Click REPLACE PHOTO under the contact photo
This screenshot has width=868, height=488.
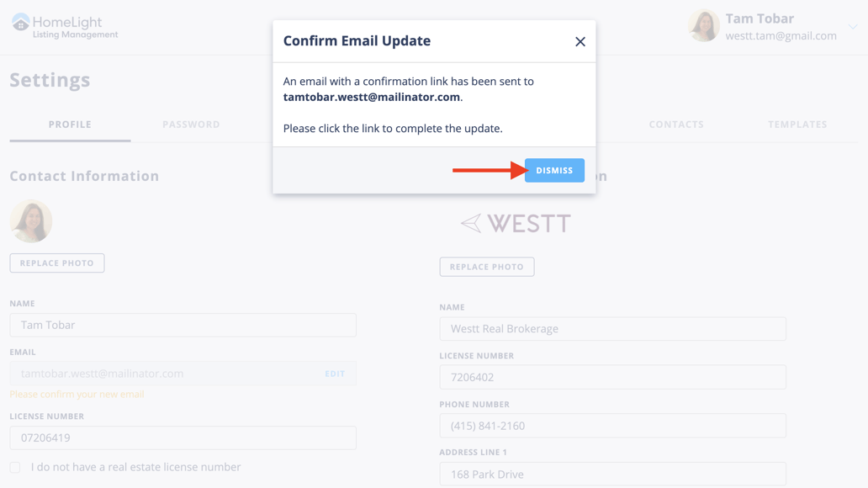click(56, 263)
